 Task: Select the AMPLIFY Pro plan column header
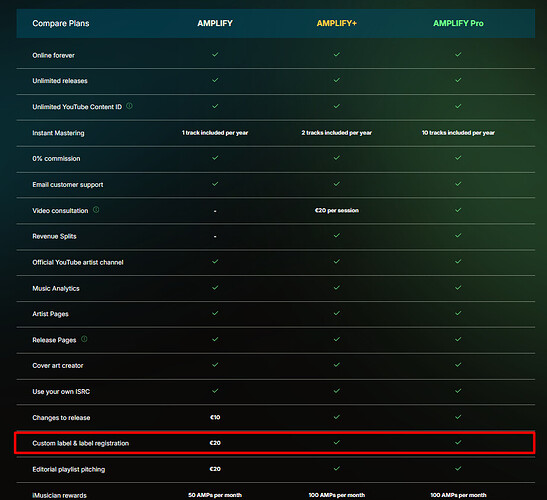pos(458,23)
